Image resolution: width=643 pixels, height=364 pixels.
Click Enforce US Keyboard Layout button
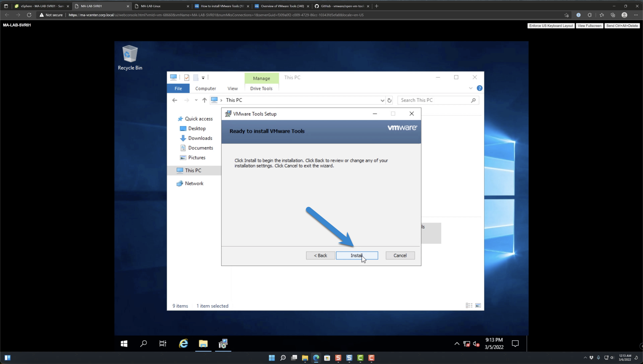[551, 25]
